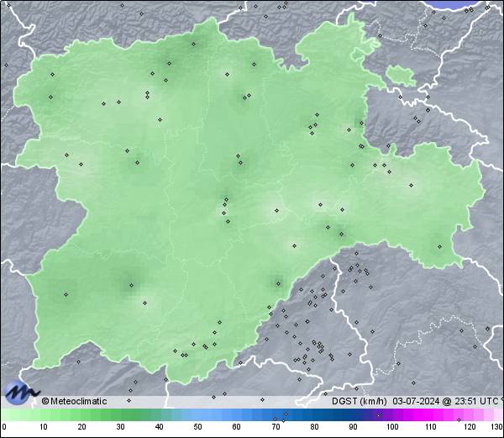Click the 23:51 UTC time text
Screen dimensions: 504x438
click(475, 401)
